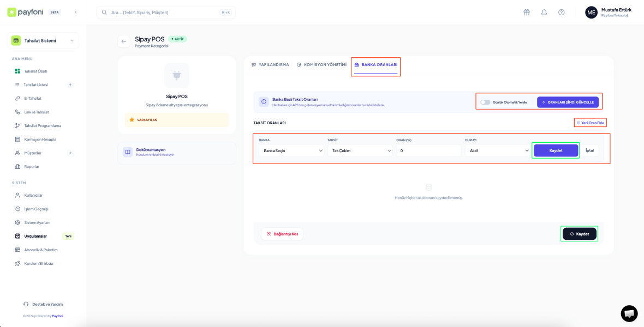Click the Payfoni logo
The height and width of the screenshot is (327, 644).
(x=27, y=12)
